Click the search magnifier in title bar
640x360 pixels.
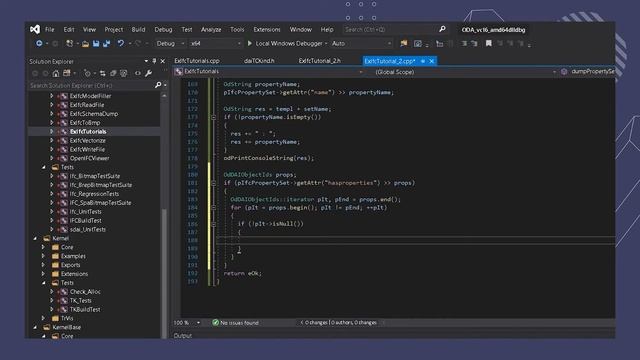[x=442, y=29]
